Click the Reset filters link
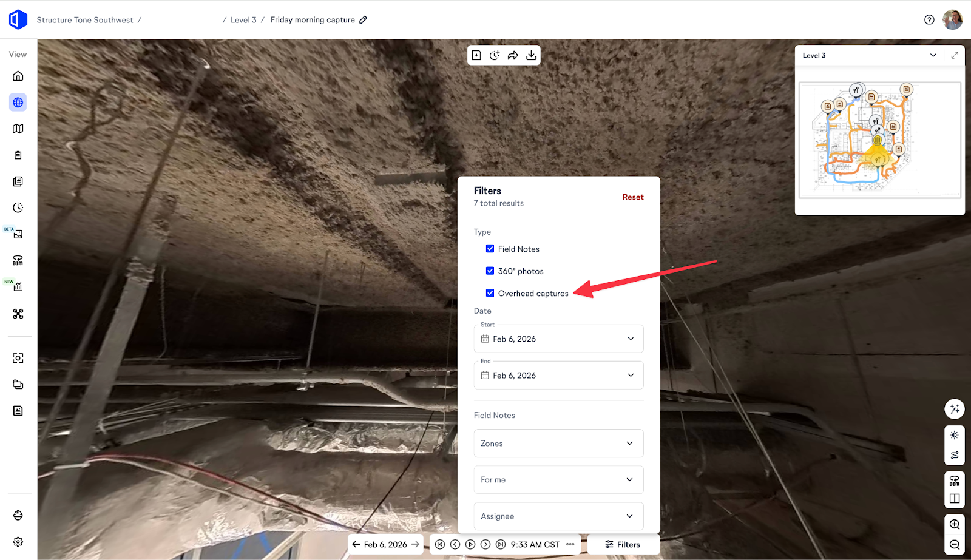The height and width of the screenshot is (560, 971). coord(633,197)
